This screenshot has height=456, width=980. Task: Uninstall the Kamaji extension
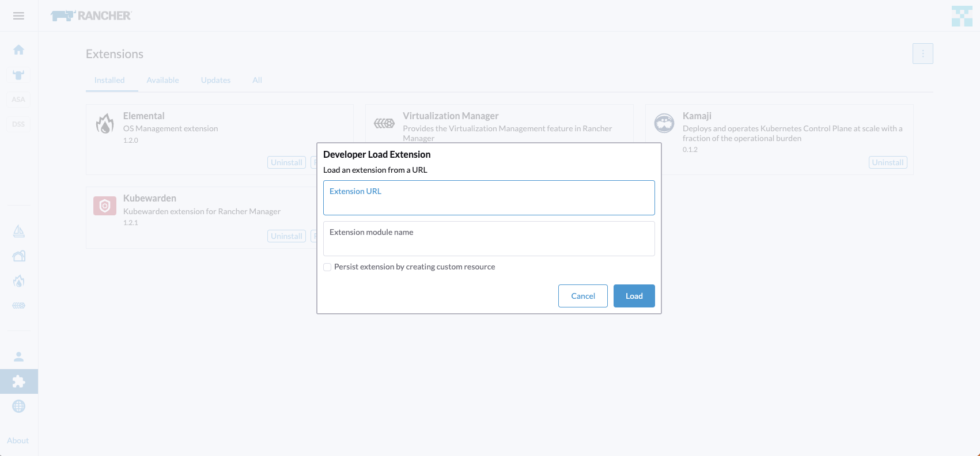coord(887,162)
